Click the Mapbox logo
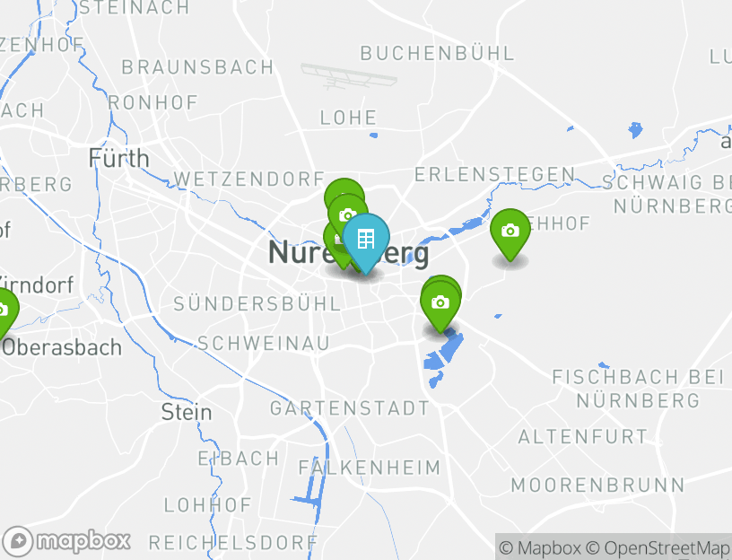Screen dimensions: 732x560 coord(65,541)
